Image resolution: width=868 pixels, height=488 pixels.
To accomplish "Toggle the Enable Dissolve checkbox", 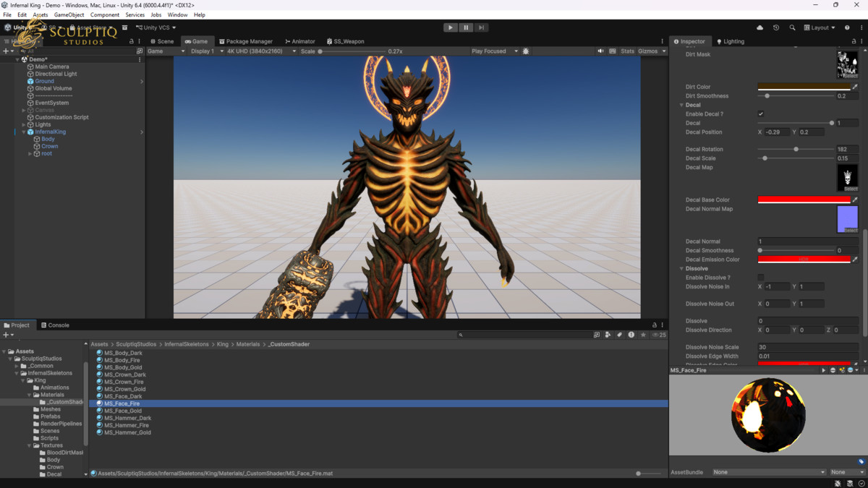I will 760,278.
